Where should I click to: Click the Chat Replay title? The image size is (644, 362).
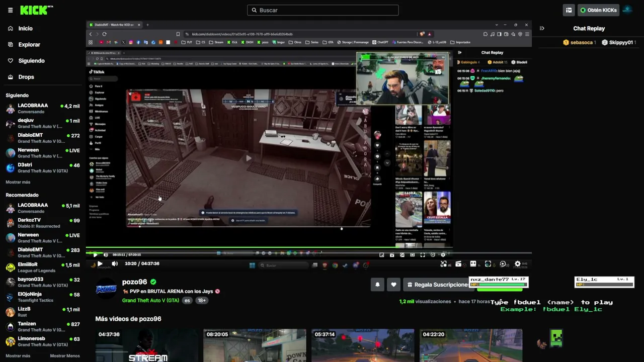pyautogui.click(x=589, y=29)
